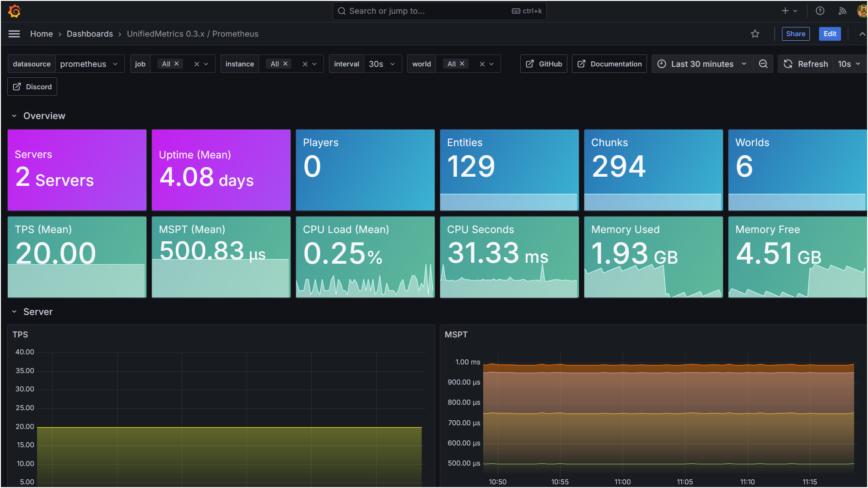Open the main navigation hamburger menu
This screenshot has width=868, height=488.
coord(14,33)
